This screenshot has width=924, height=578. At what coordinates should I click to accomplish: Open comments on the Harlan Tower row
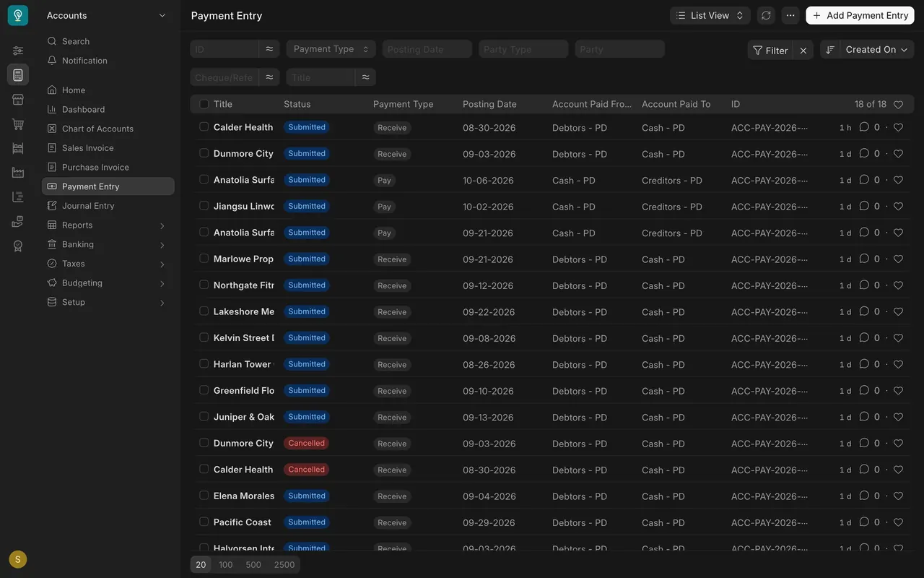(x=864, y=364)
